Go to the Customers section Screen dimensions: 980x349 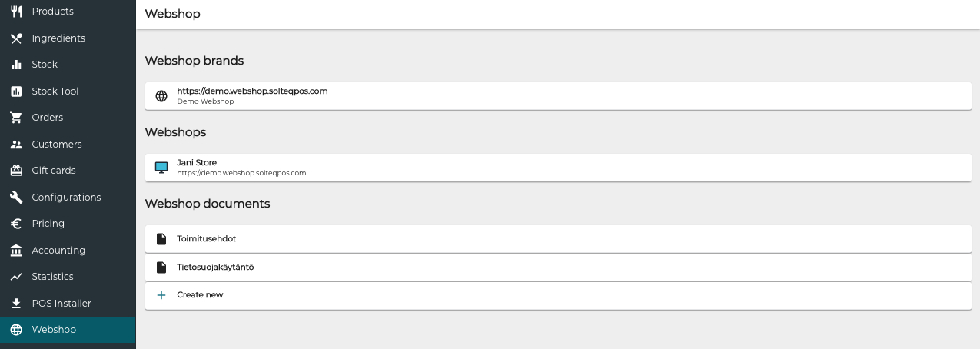57,145
